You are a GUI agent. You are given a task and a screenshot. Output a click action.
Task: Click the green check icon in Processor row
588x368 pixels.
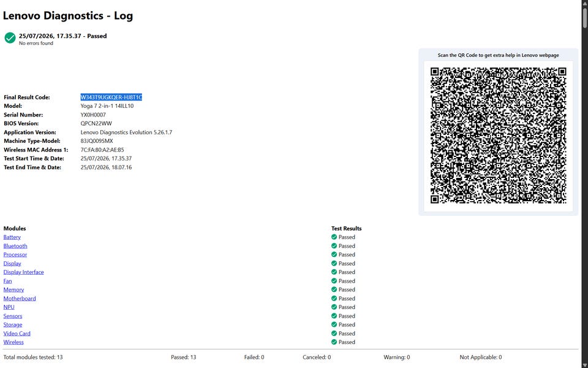(x=334, y=255)
